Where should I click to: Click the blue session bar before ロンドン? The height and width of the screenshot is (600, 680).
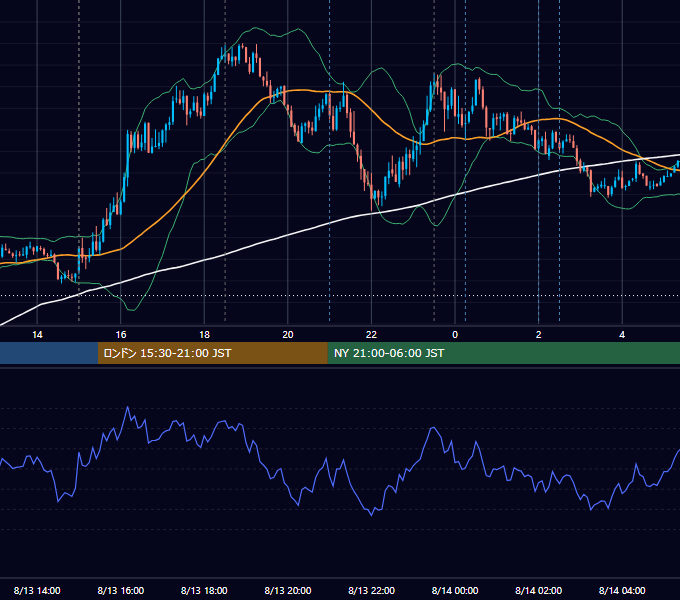click(x=49, y=353)
